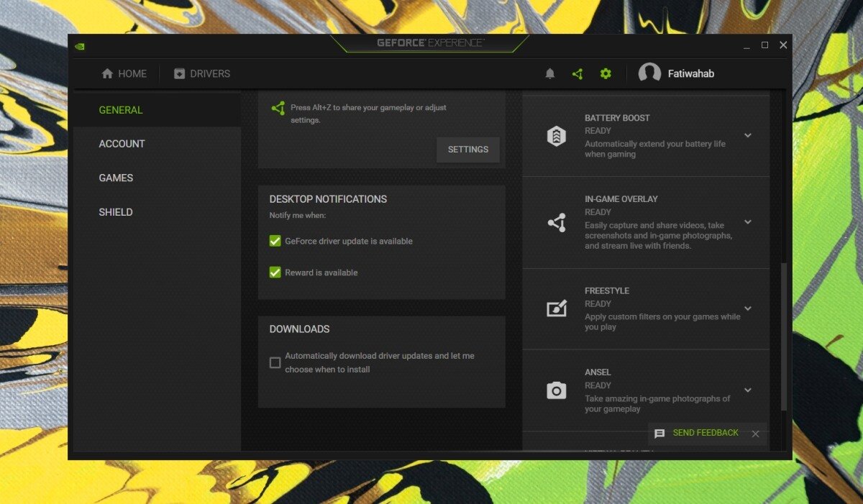Select ACCOUNT in the sidebar

pos(122,144)
